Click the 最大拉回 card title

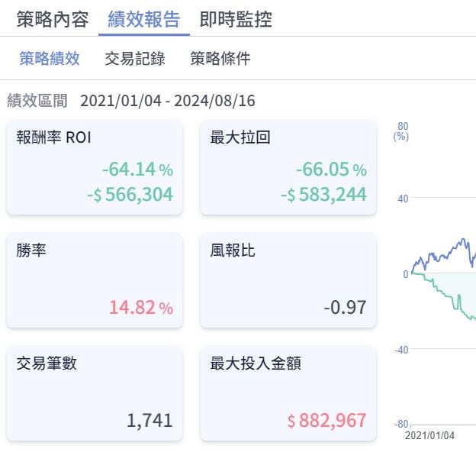[x=240, y=137]
